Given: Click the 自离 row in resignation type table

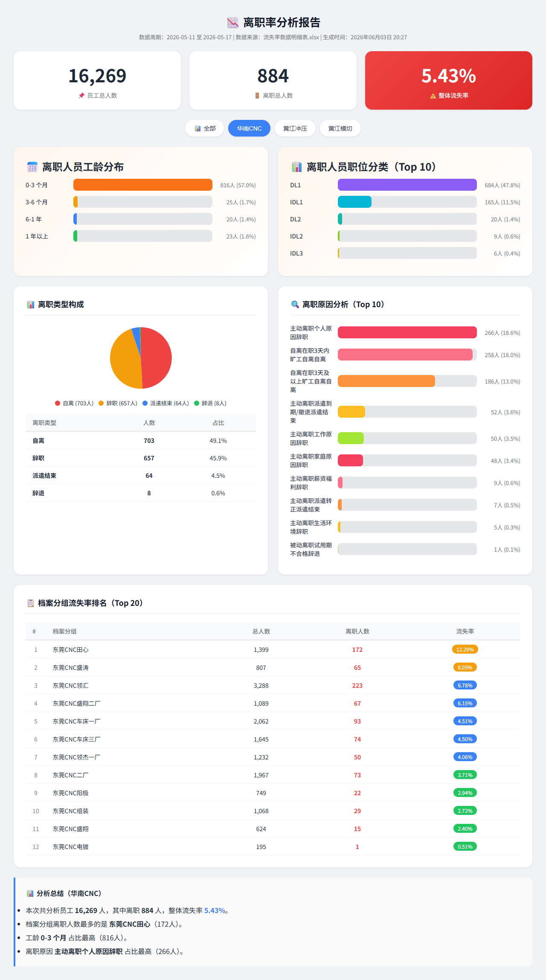Looking at the screenshot, I should (141, 441).
